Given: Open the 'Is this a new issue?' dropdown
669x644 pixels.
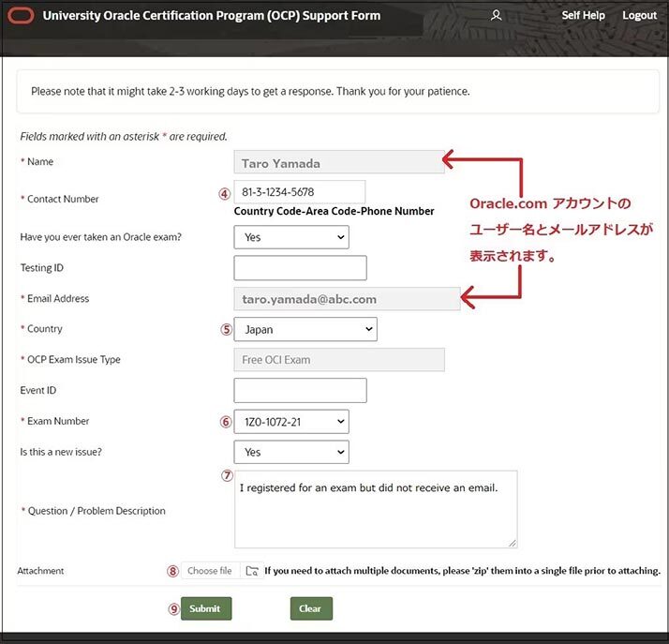Looking at the screenshot, I should 291,453.
